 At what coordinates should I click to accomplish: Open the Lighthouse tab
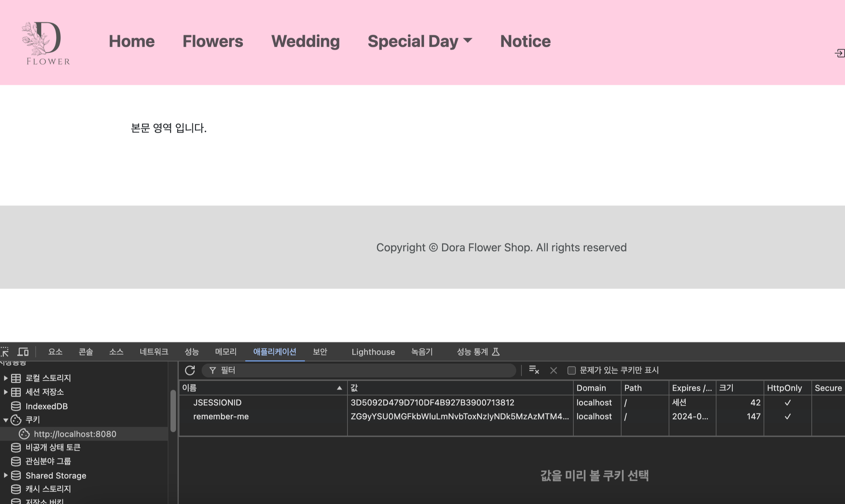click(x=373, y=352)
